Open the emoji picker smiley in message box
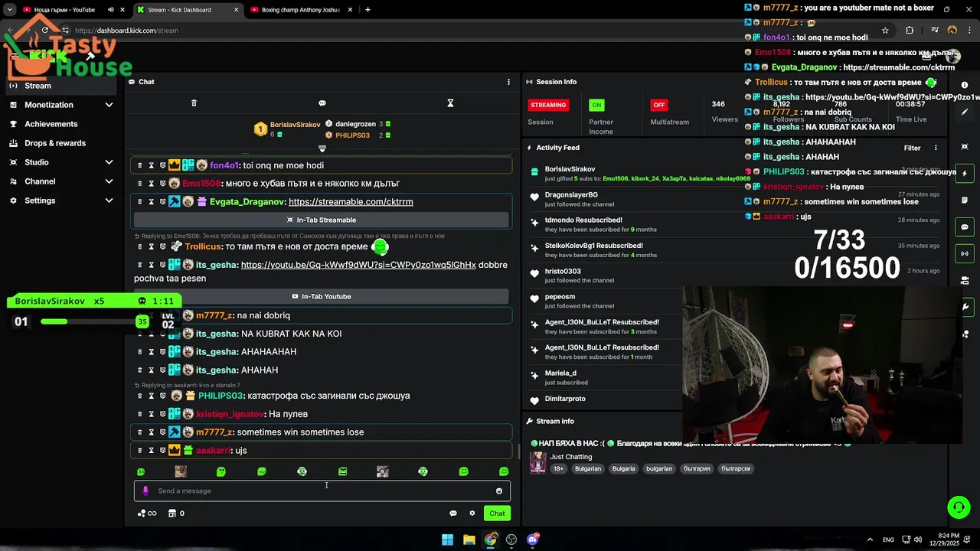Viewport: 980px width, 551px height. (x=499, y=491)
